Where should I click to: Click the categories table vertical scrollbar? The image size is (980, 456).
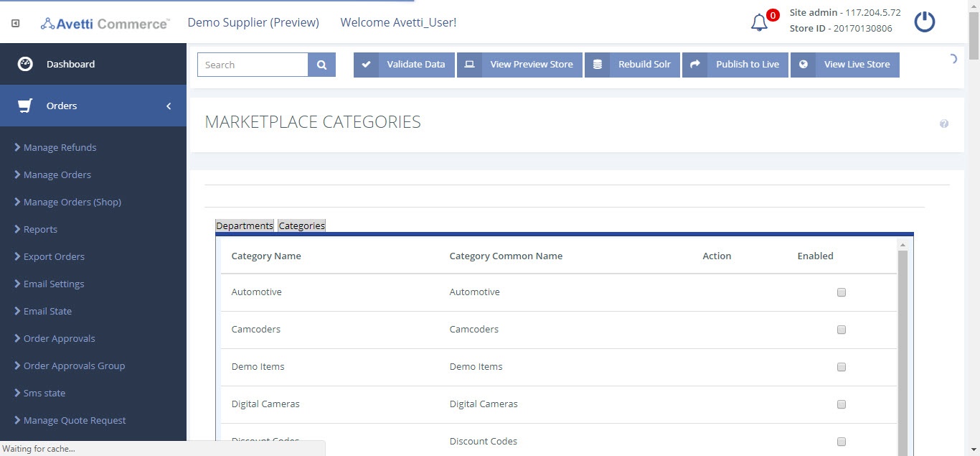click(x=903, y=352)
